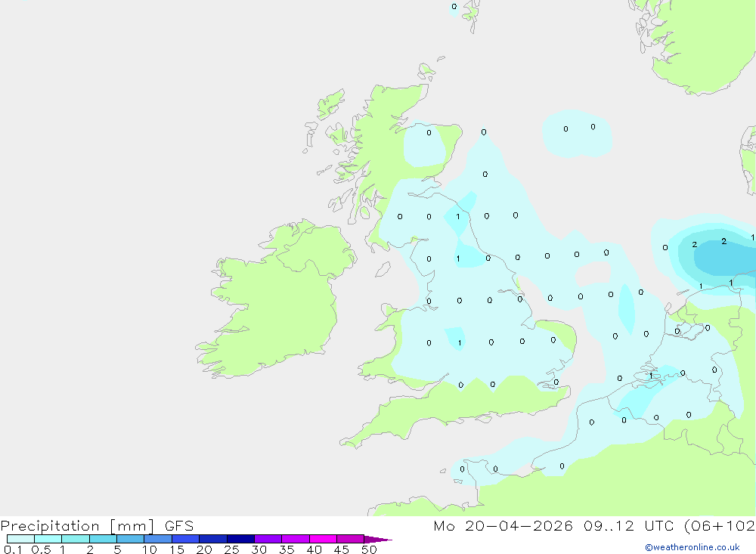This screenshot has width=756, height=554.
Task: Pick the 0.5–1 mm legend color
Action: (x=48, y=539)
